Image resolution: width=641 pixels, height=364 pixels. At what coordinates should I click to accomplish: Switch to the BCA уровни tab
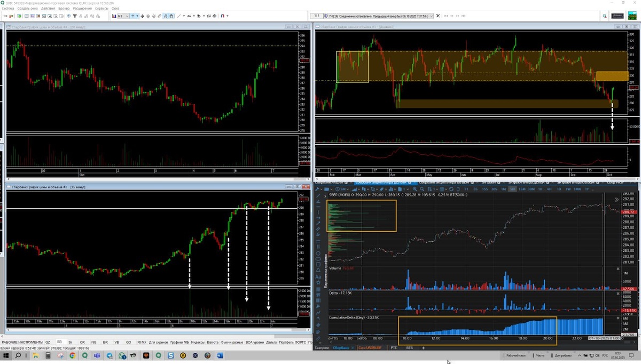[x=254, y=342]
